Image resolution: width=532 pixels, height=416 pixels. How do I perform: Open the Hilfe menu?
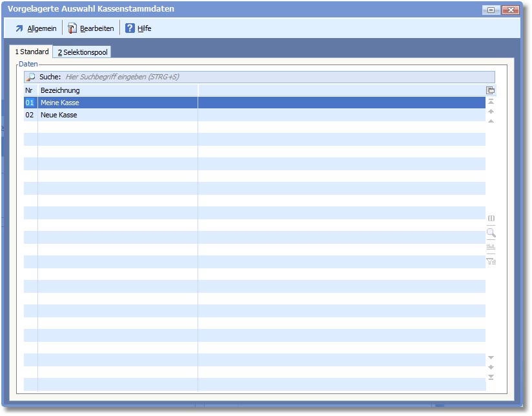coord(138,28)
